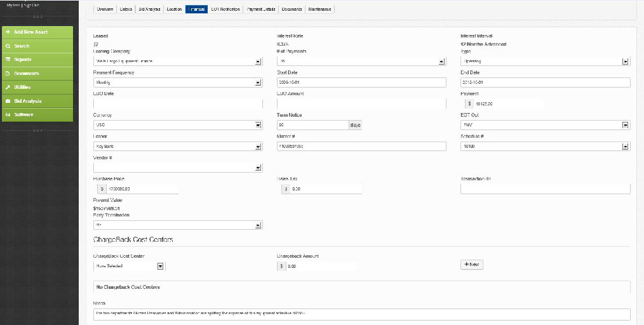
Task: Open the Leasing Company dropdown
Action: (178, 62)
